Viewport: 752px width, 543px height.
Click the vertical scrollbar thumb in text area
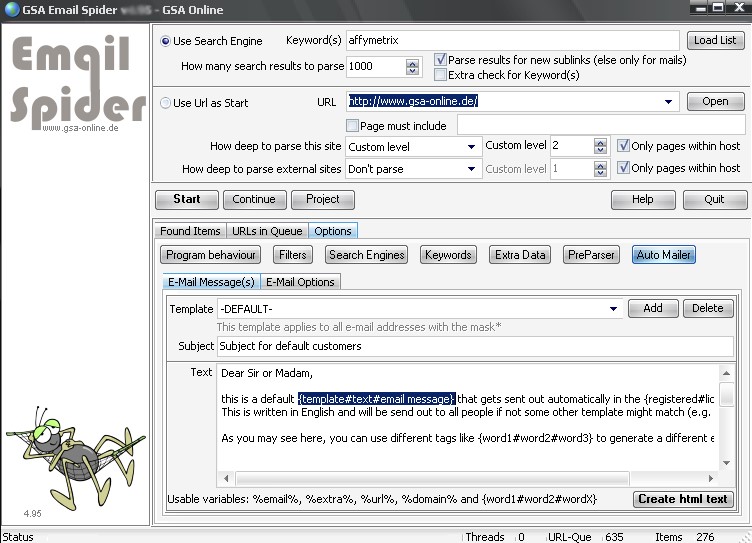(x=727, y=394)
